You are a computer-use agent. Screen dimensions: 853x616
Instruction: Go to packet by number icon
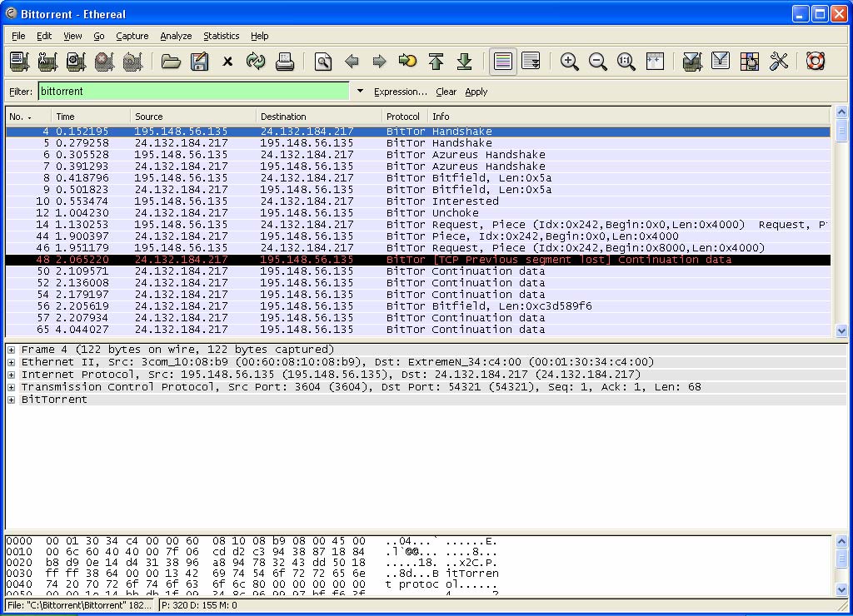pos(407,62)
